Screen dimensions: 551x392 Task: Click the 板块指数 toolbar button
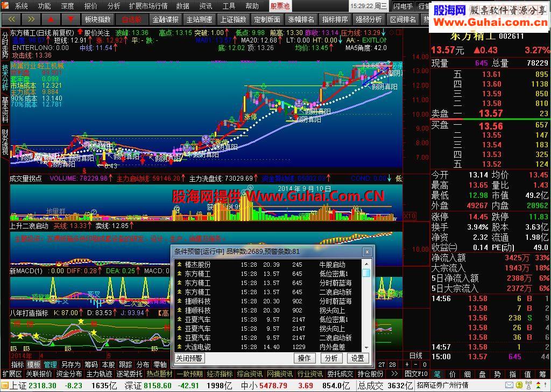(98, 19)
